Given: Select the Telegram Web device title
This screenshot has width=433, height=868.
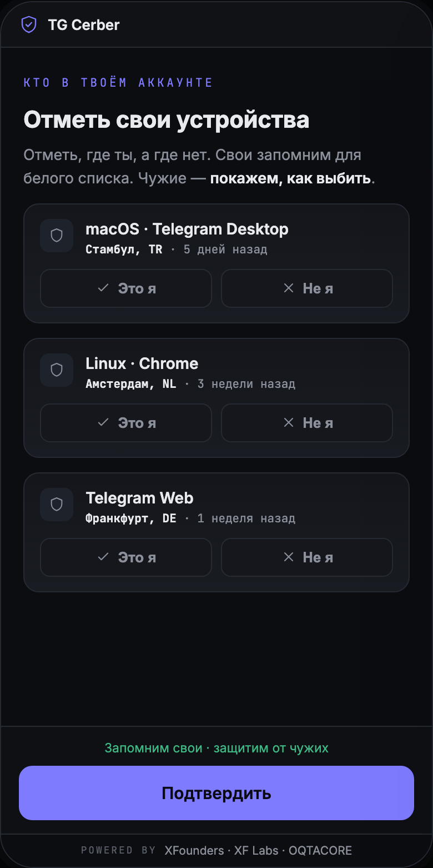Looking at the screenshot, I should 139,498.
